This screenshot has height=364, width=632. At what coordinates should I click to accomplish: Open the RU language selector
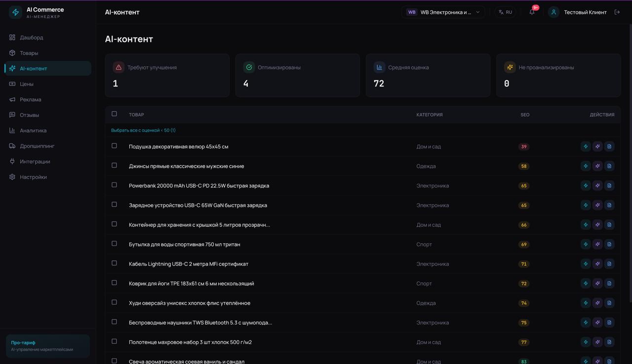click(505, 12)
